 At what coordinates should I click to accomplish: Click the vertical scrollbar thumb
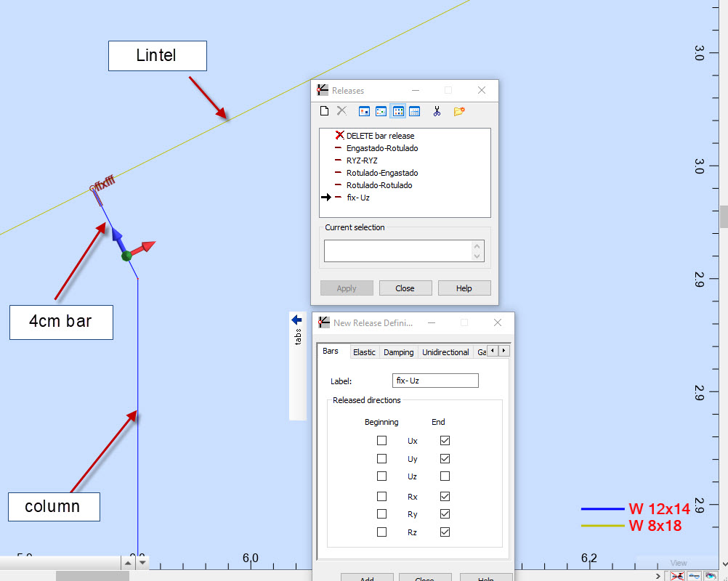[724, 216]
